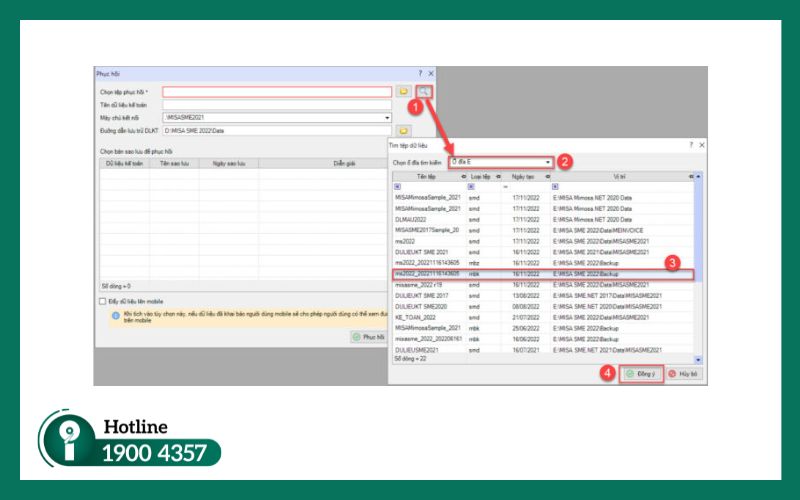Click the 16/07/2021 date cell
This screenshot has height=500, width=800.
pyautogui.click(x=526, y=350)
